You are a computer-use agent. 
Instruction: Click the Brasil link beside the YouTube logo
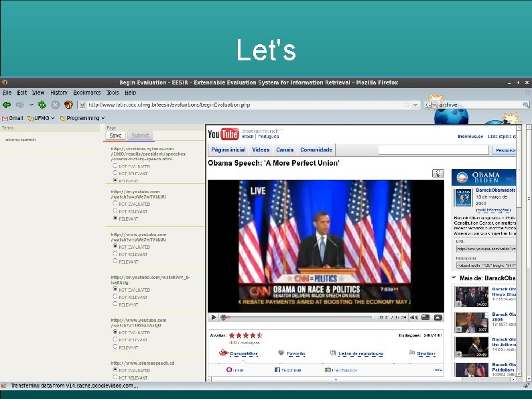(x=248, y=137)
